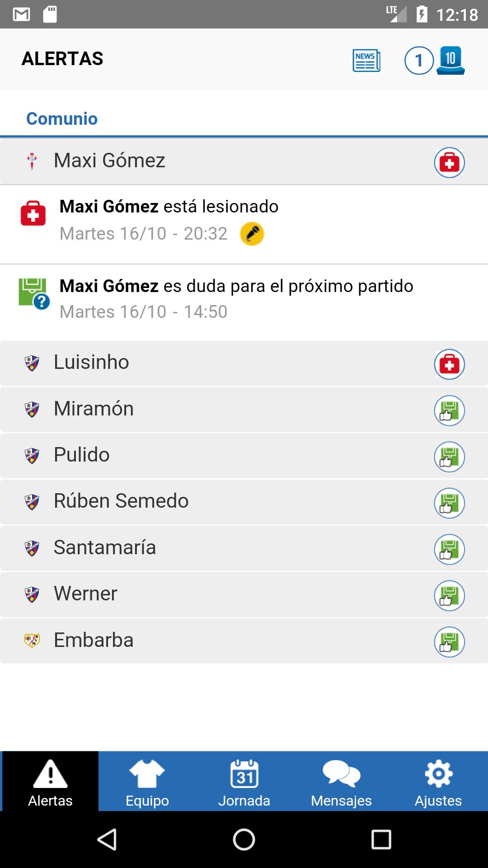488x868 pixels.
Task: Tap Miramón's green thumbs-up status icon
Action: coord(449,410)
